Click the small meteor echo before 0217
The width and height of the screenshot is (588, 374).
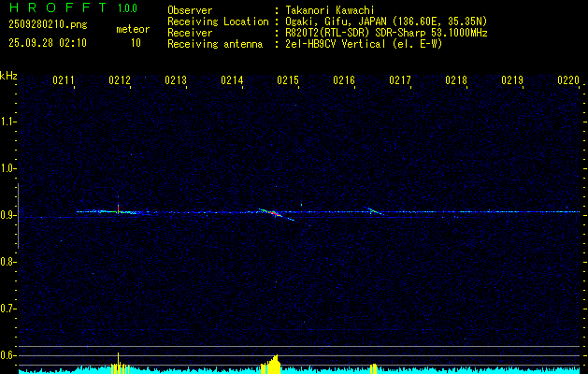coord(372,210)
